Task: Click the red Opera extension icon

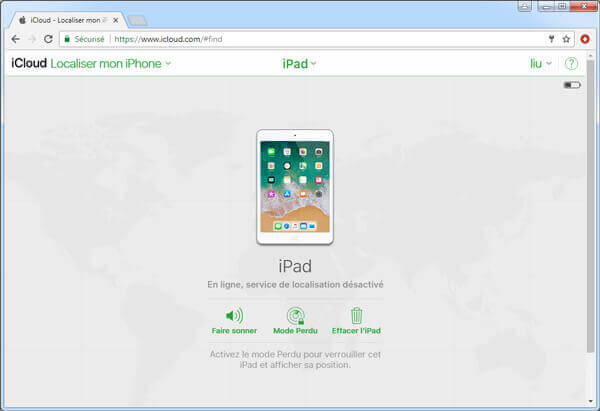Action: (585, 39)
